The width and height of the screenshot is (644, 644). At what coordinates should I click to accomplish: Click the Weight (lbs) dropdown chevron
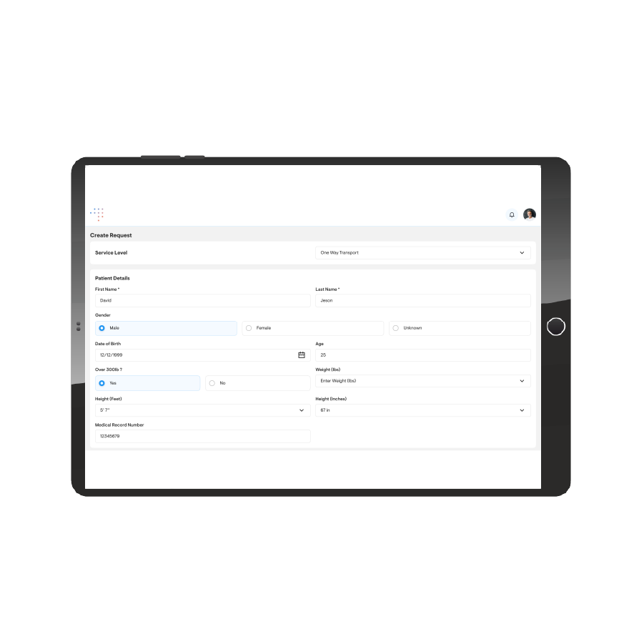click(522, 380)
